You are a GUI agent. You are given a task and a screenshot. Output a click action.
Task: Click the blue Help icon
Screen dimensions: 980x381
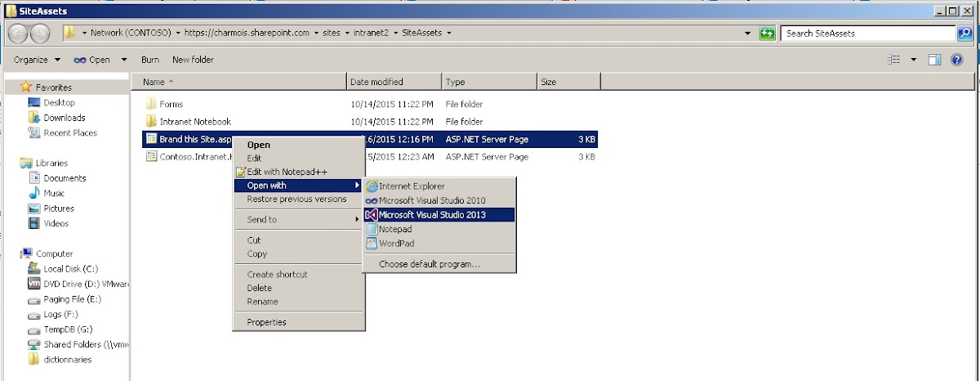(956, 60)
